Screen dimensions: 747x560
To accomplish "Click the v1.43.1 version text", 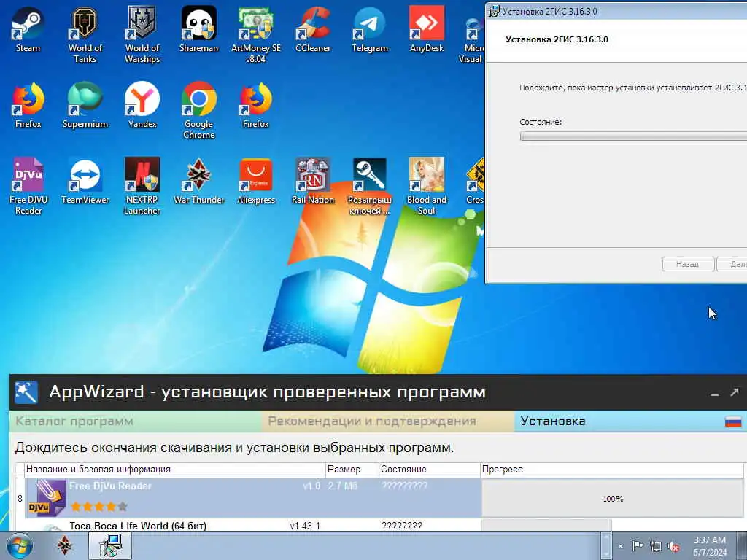I will pyautogui.click(x=305, y=526).
